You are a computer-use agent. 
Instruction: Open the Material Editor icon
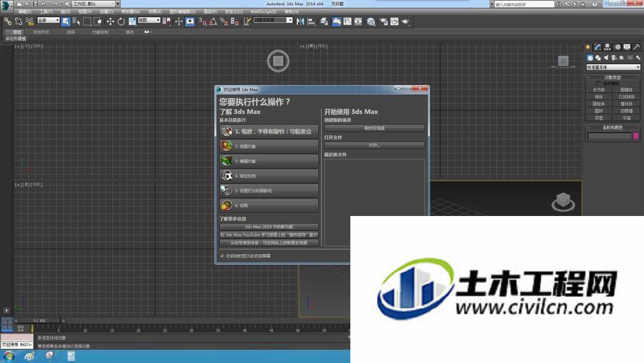tap(372, 21)
